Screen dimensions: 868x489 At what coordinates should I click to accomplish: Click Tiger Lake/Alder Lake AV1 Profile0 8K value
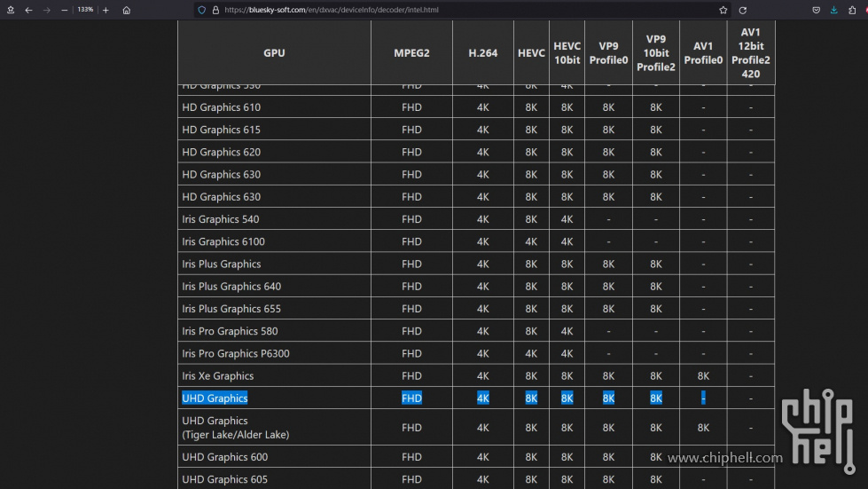coord(703,428)
